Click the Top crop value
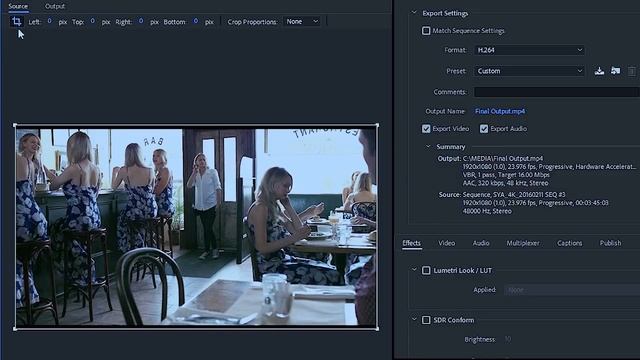640x360 pixels. point(93,21)
